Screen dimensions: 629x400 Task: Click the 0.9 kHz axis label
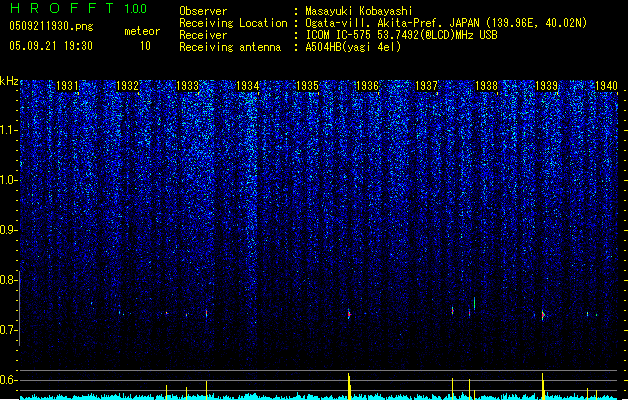(x=9, y=230)
